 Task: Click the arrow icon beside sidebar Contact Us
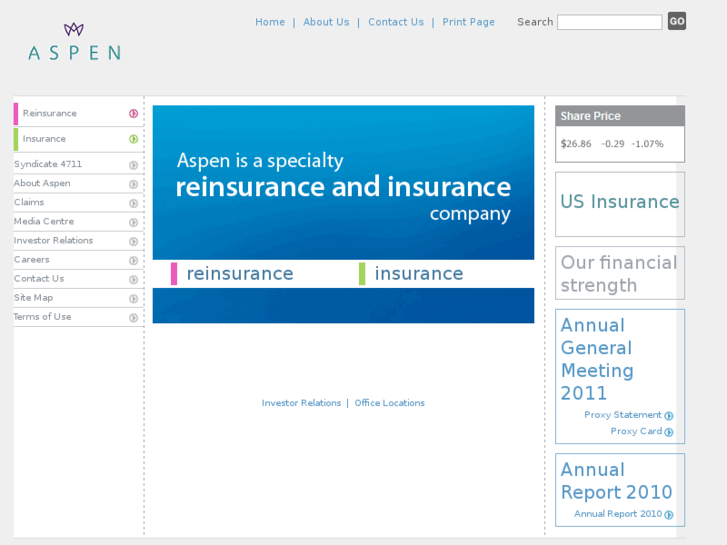tap(134, 279)
